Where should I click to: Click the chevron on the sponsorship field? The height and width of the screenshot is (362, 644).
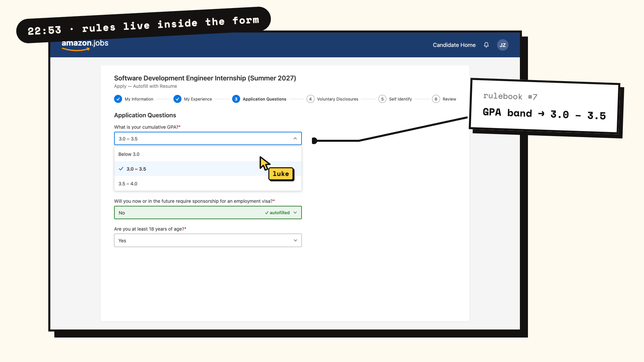tap(295, 213)
